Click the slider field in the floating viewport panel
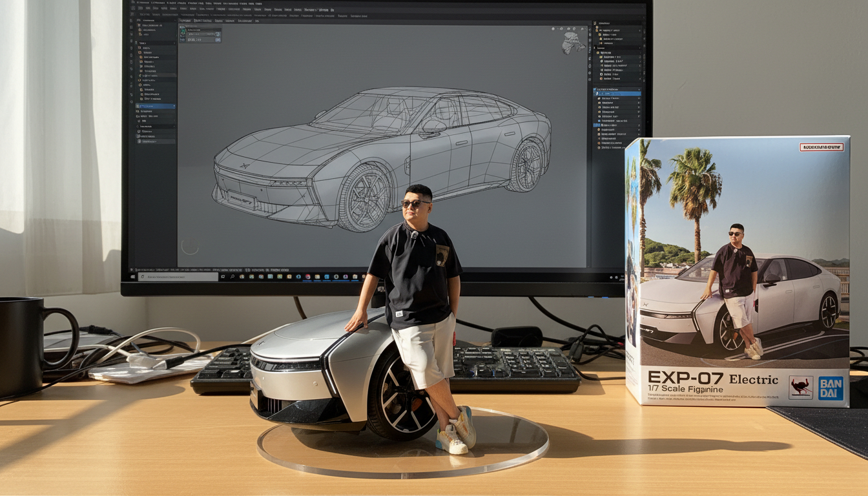This screenshot has width=868, height=496. (201, 34)
